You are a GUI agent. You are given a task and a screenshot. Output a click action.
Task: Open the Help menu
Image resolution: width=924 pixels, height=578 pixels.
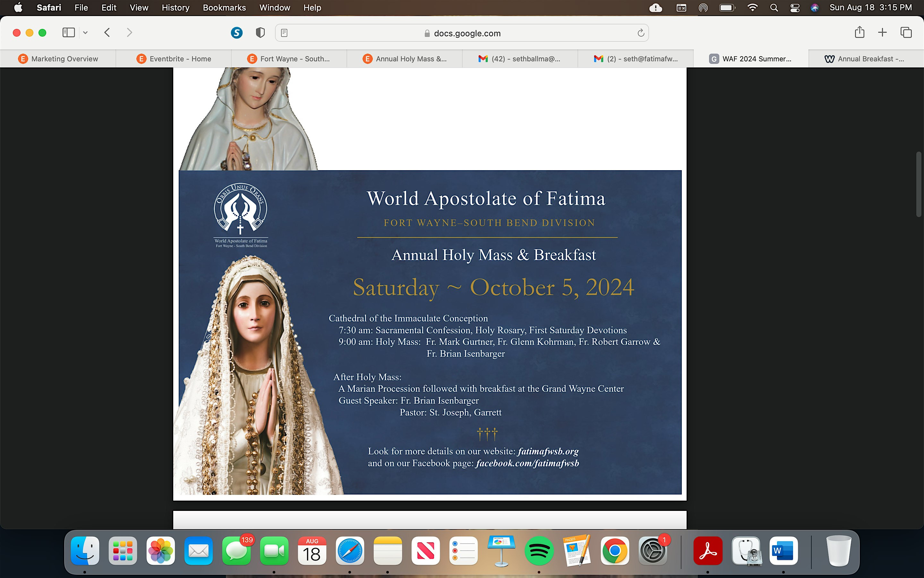(x=312, y=8)
